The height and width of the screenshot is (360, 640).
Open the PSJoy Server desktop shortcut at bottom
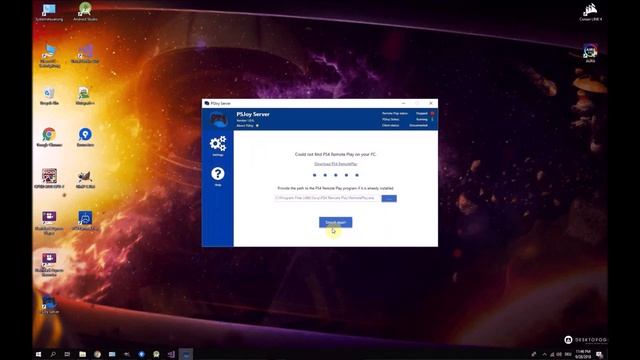coord(49,304)
